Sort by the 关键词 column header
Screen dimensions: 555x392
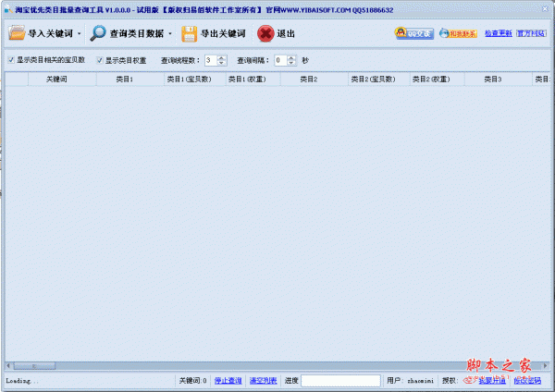pos(62,80)
